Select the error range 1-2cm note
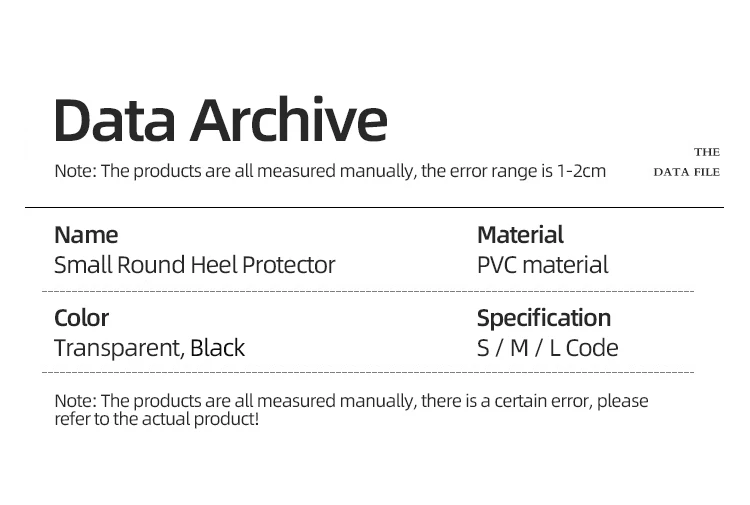Image resolution: width=750 pixels, height=505 pixels. pos(330,171)
